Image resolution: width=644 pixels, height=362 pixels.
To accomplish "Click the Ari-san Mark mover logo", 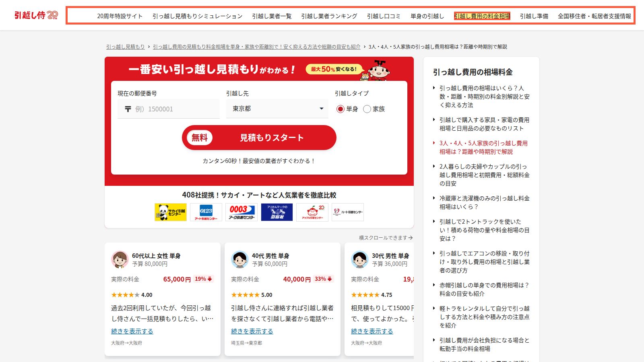I will pyautogui.click(x=277, y=212).
